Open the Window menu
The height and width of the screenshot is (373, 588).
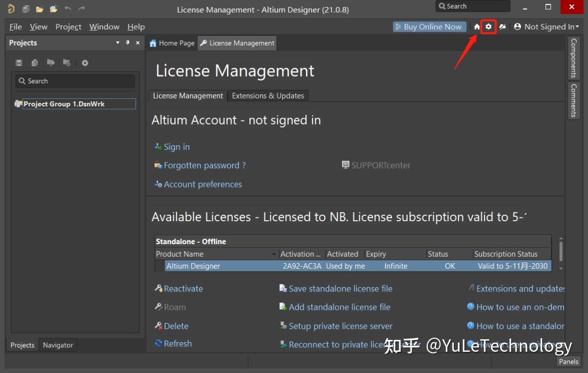[104, 26]
